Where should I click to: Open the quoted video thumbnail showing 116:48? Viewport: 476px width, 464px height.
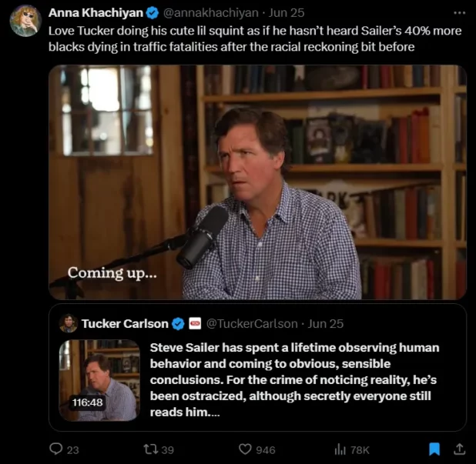coord(99,380)
